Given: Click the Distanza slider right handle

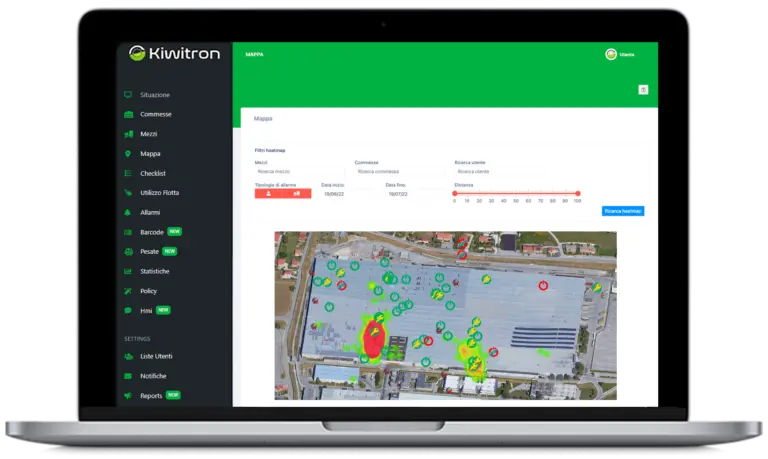Looking at the screenshot, I should (578, 193).
